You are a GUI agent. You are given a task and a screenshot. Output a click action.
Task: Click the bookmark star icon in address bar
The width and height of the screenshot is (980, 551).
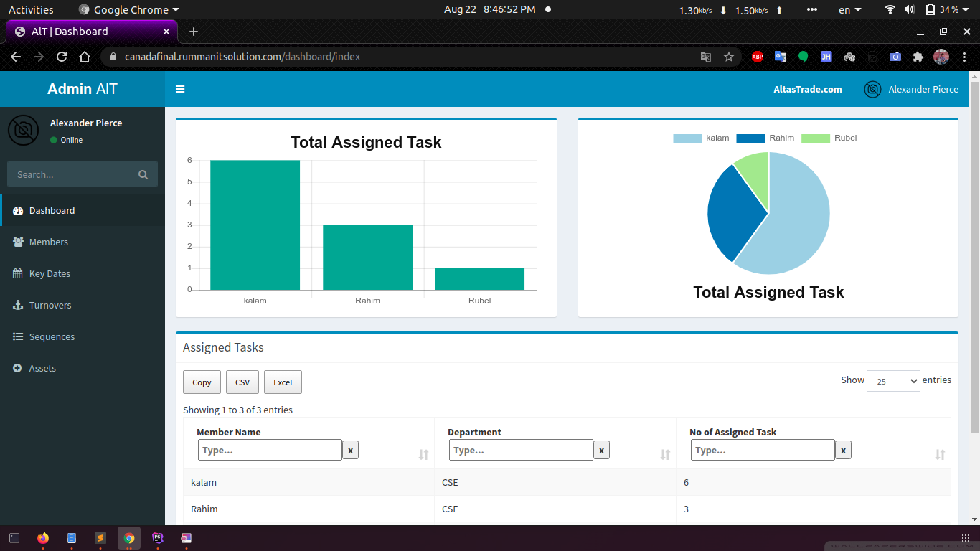(x=729, y=57)
